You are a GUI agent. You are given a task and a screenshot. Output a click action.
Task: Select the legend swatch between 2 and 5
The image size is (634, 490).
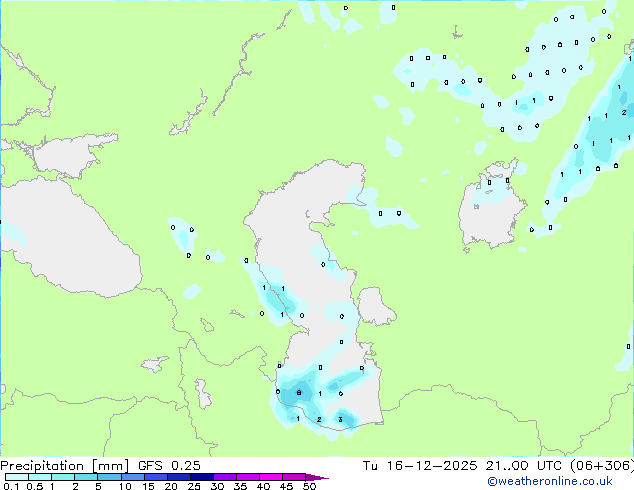[x=86, y=477]
